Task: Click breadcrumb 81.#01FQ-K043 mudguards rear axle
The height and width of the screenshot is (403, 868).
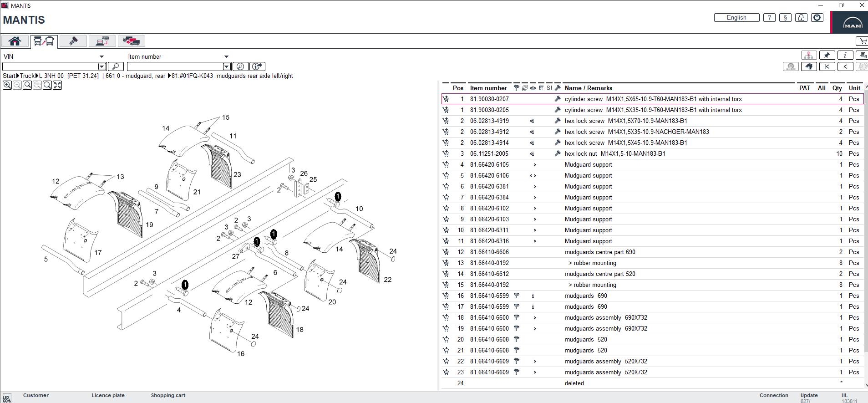Action: [232, 76]
